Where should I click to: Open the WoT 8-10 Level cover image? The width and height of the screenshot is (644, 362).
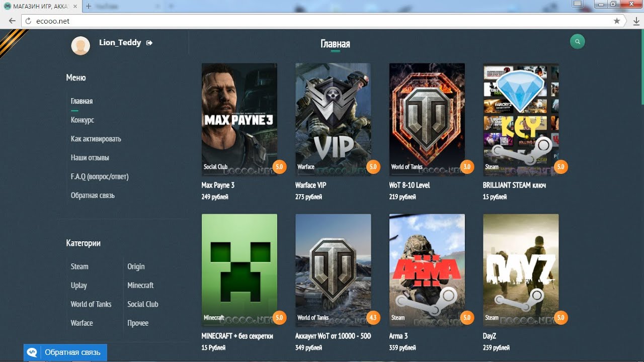(x=427, y=120)
